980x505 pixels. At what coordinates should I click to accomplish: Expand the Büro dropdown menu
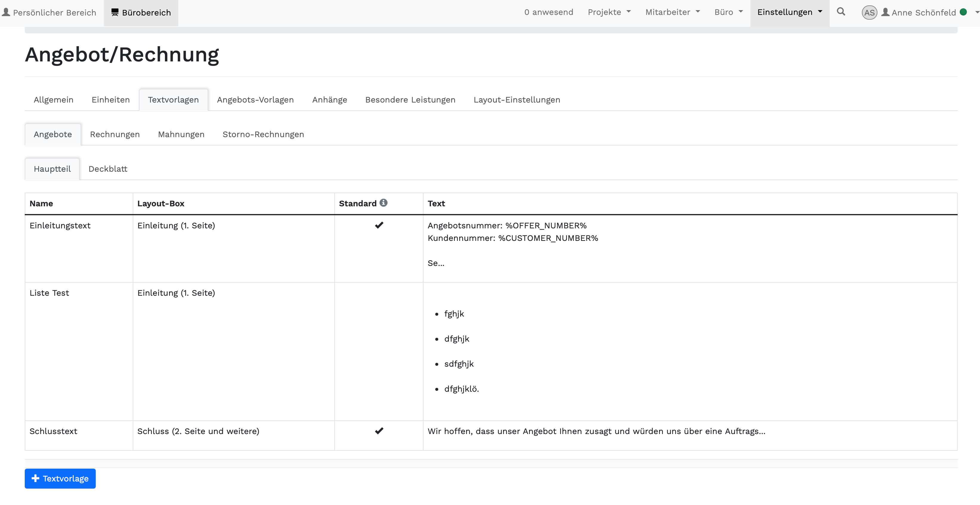pyautogui.click(x=728, y=12)
